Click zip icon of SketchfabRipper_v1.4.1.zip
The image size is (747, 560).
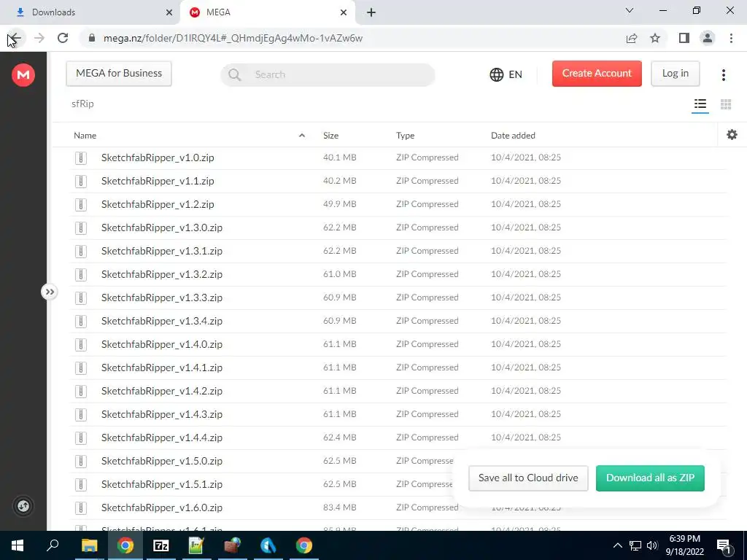click(81, 368)
